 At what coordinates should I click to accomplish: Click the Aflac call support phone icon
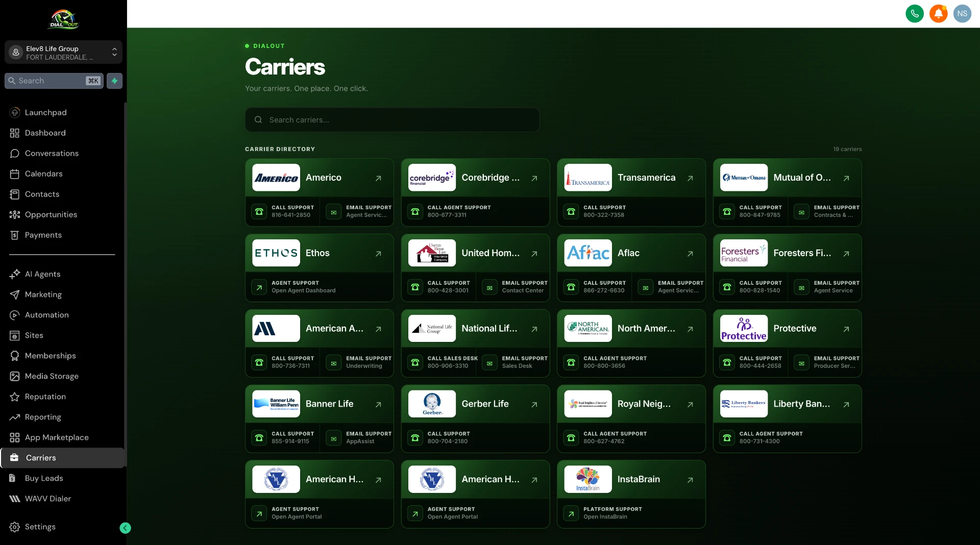click(571, 287)
